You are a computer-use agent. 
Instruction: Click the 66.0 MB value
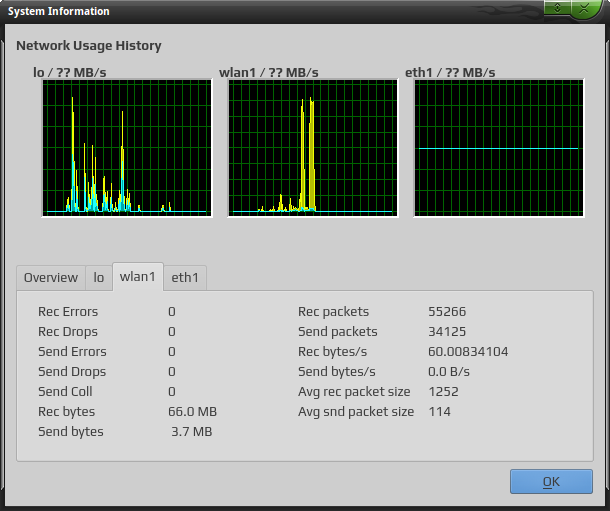coord(193,411)
